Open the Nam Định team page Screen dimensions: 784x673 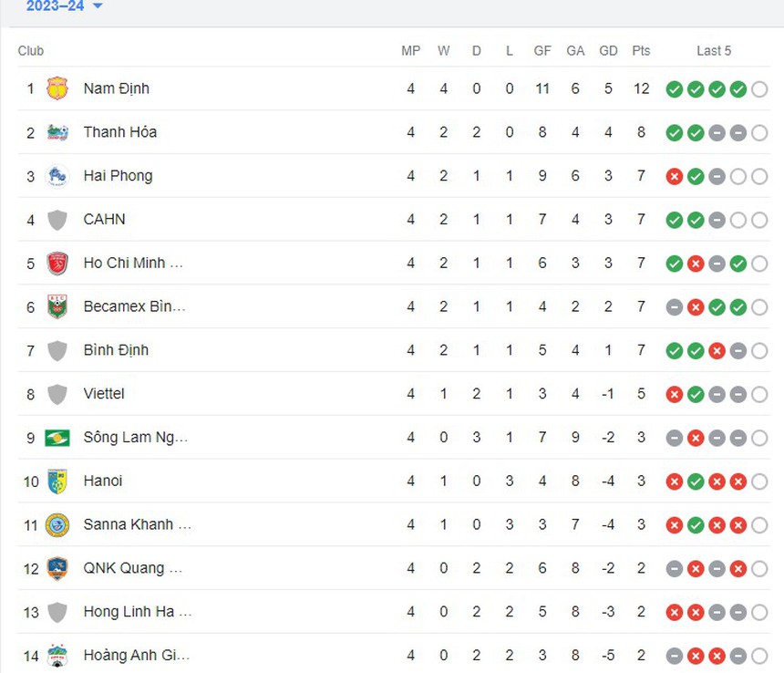coord(115,88)
